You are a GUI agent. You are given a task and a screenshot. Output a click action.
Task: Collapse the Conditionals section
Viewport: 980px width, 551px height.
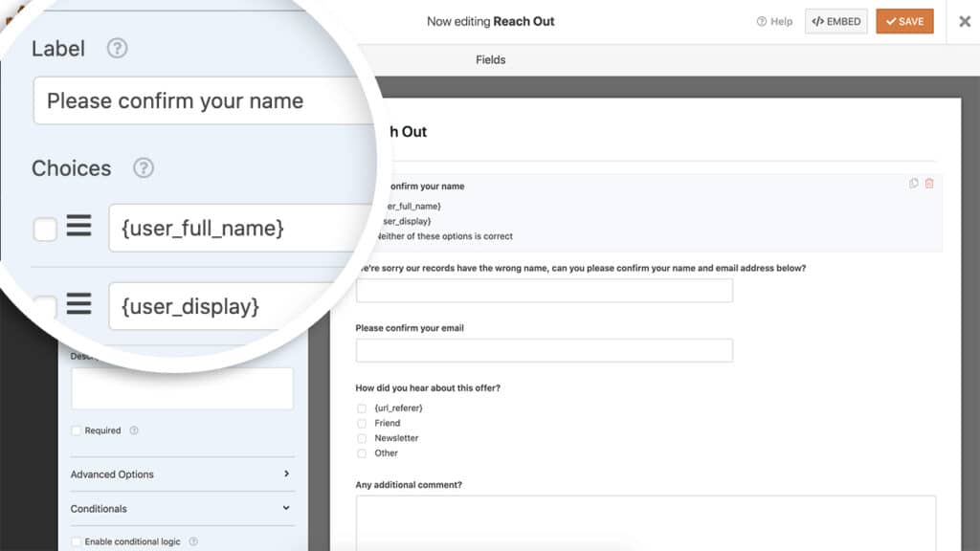pyautogui.click(x=182, y=508)
